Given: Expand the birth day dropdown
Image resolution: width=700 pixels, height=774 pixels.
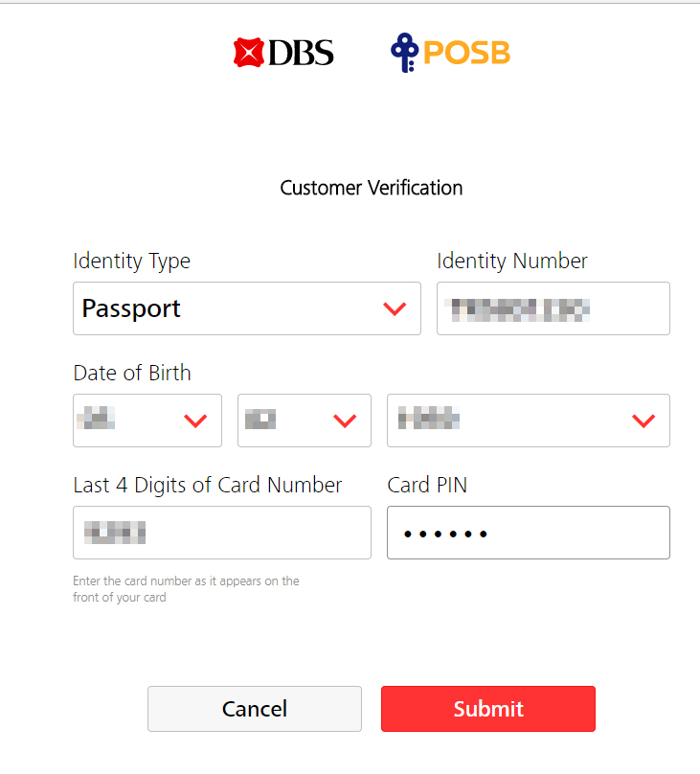Looking at the screenshot, I should coord(147,421).
